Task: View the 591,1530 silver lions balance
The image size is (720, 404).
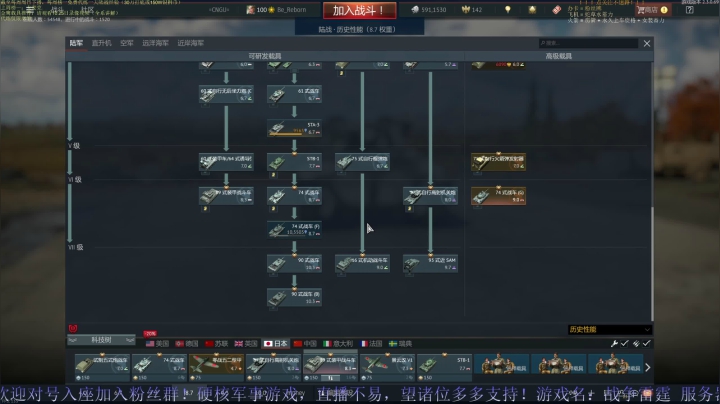Action: tap(429, 10)
